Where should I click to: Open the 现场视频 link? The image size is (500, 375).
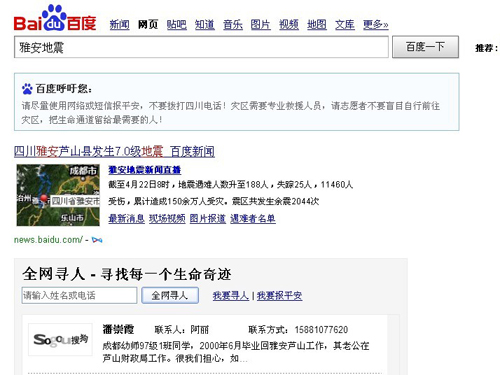[167, 219]
